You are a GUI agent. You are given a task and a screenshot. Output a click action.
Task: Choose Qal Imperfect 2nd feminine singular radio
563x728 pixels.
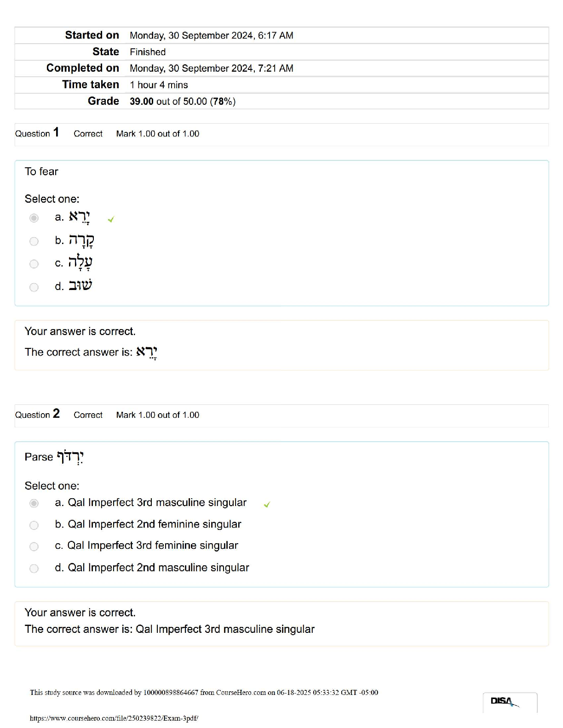click(34, 525)
